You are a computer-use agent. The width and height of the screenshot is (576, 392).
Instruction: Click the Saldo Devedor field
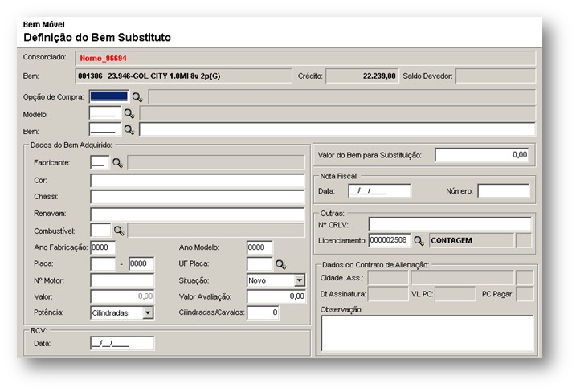point(496,76)
